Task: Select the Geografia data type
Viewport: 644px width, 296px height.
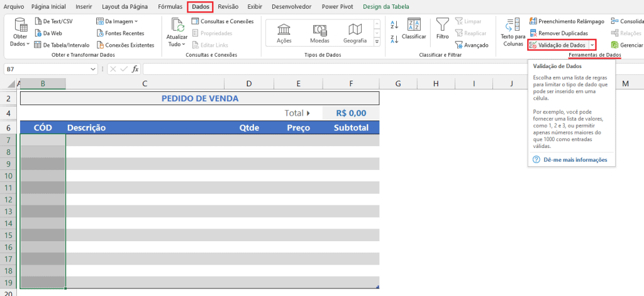Action: (355, 33)
